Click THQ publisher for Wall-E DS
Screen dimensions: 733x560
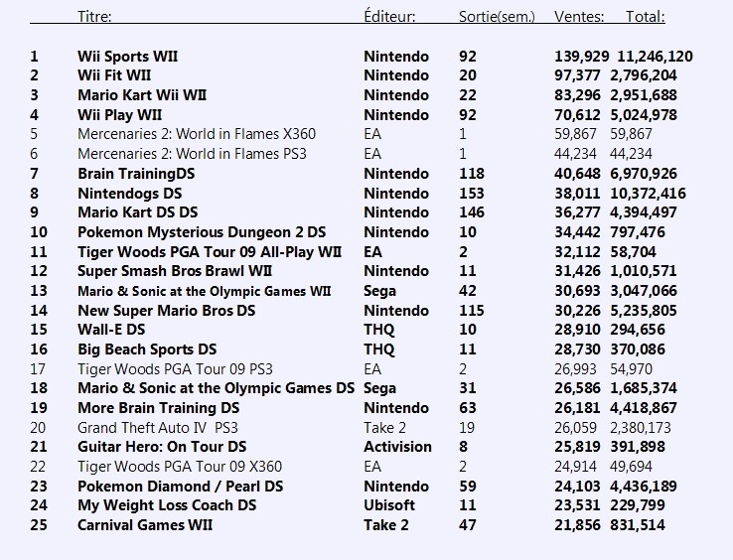[x=379, y=330]
